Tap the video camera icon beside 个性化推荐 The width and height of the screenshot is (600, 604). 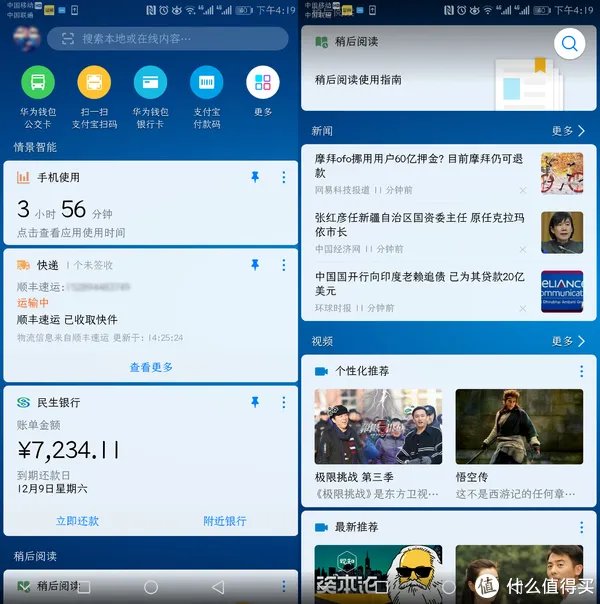pyautogui.click(x=321, y=371)
